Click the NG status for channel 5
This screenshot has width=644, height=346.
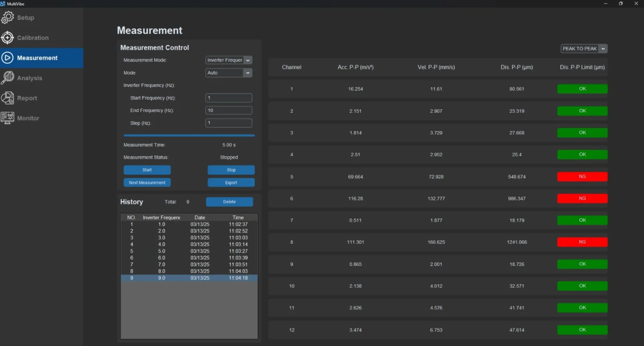(x=582, y=177)
